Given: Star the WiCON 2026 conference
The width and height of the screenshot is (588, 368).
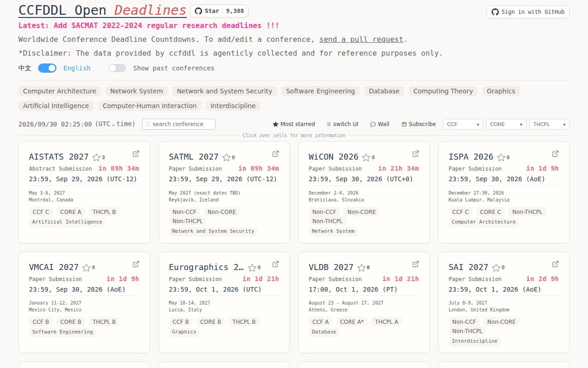Looking at the screenshot, I should click(366, 157).
